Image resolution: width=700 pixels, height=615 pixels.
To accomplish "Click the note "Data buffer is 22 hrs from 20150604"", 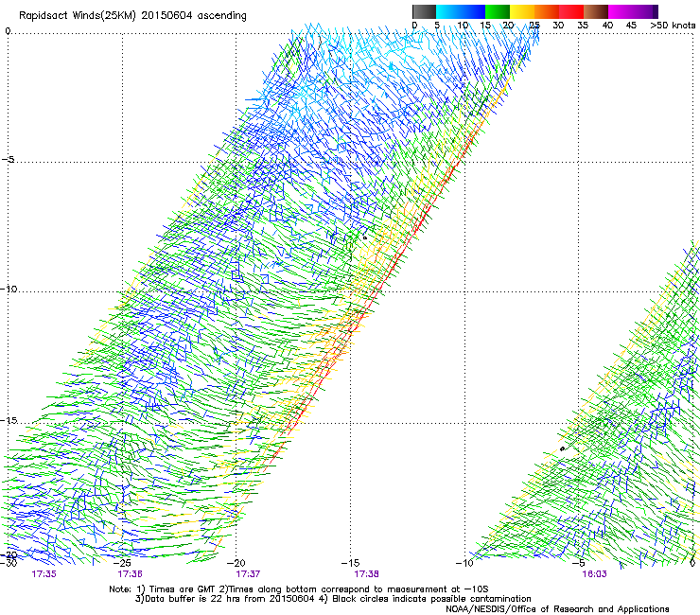I will point(230,599).
